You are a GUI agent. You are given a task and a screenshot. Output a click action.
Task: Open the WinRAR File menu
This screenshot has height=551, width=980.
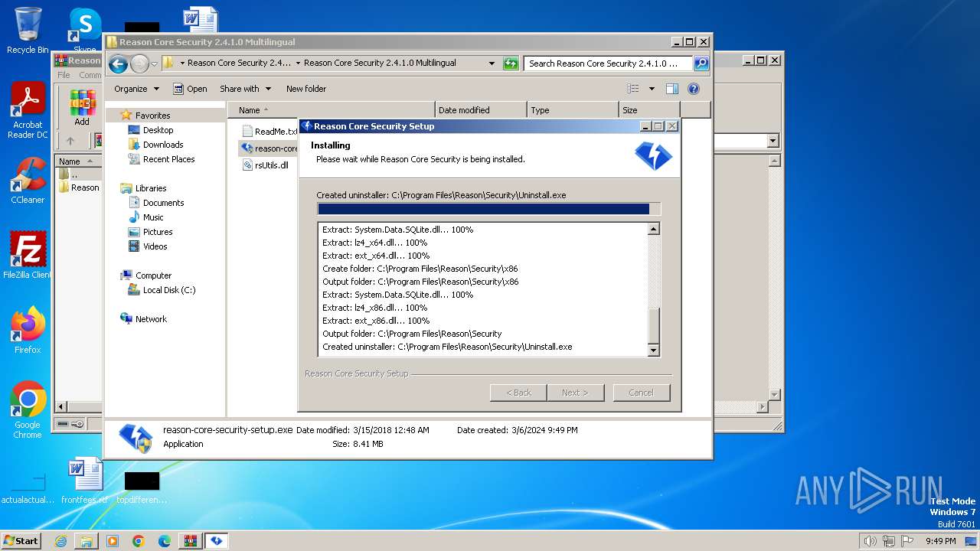coord(64,75)
